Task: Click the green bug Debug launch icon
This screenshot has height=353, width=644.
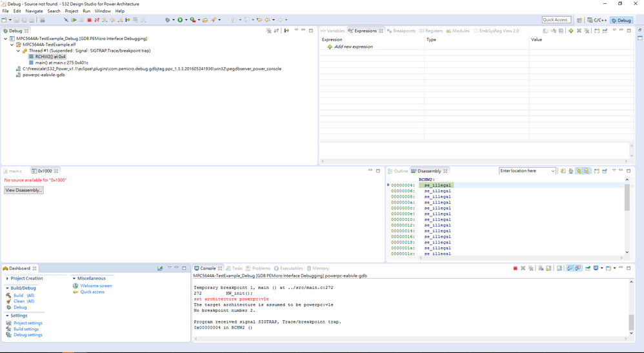Action: [x=168, y=20]
